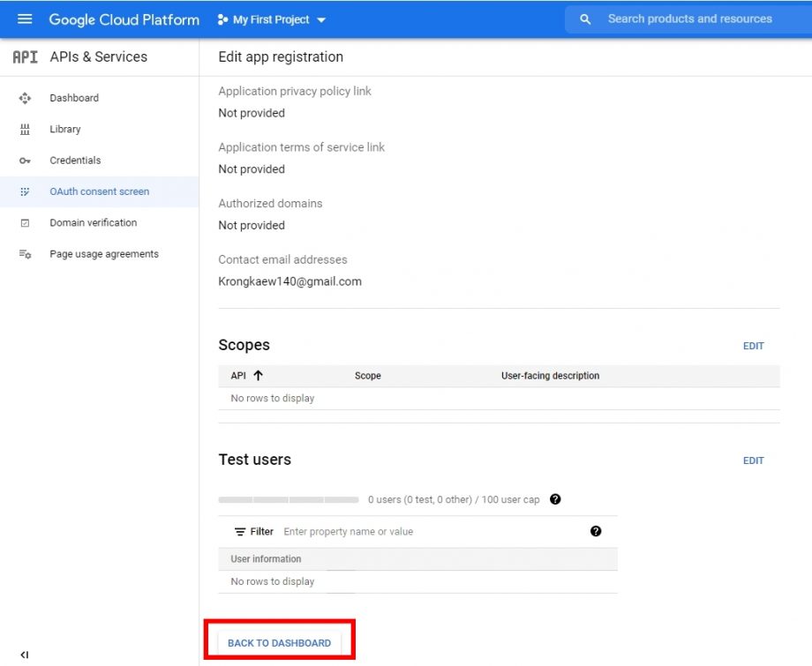
Task: Collapse the left navigation panel
Action: 25,655
